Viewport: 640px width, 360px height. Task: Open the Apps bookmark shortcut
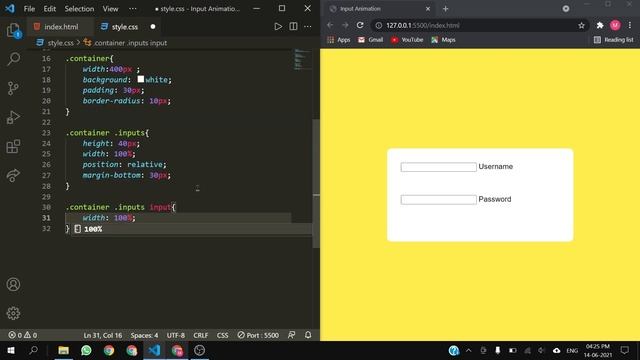[x=339, y=40]
